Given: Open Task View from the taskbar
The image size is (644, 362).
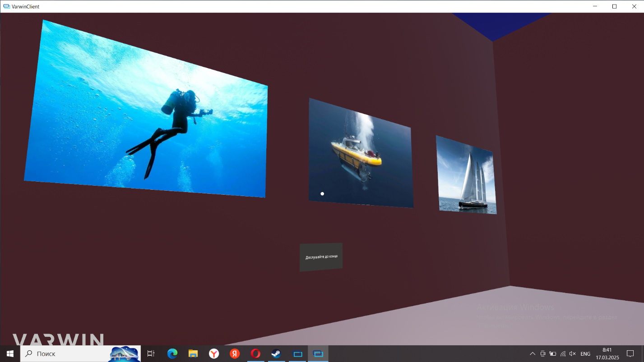Looking at the screenshot, I should [151, 354].
